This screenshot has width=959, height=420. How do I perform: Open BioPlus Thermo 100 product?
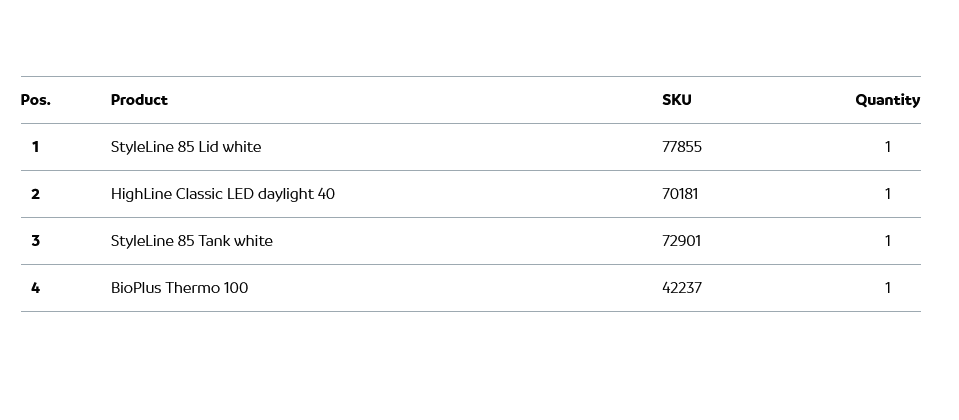180,288
